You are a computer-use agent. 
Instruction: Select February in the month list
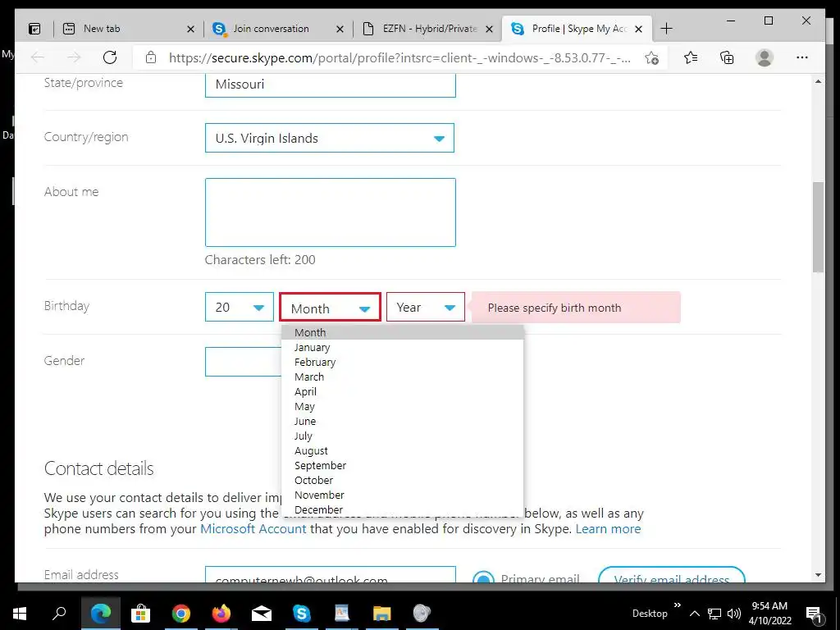pos(402,362)
